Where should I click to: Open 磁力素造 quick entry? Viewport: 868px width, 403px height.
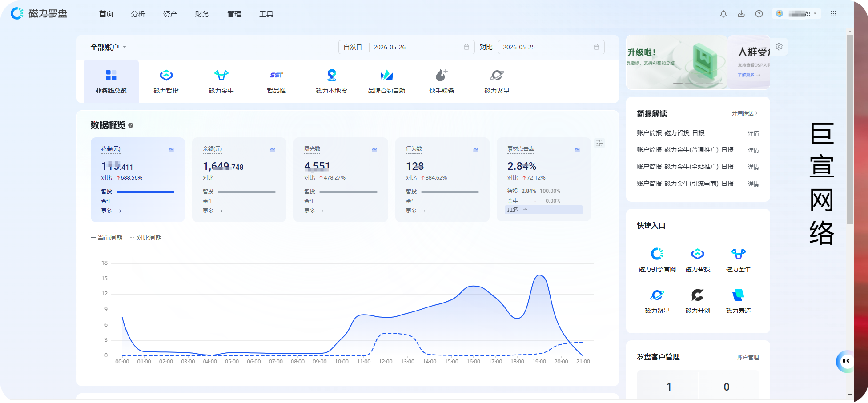tap(738, 301)
